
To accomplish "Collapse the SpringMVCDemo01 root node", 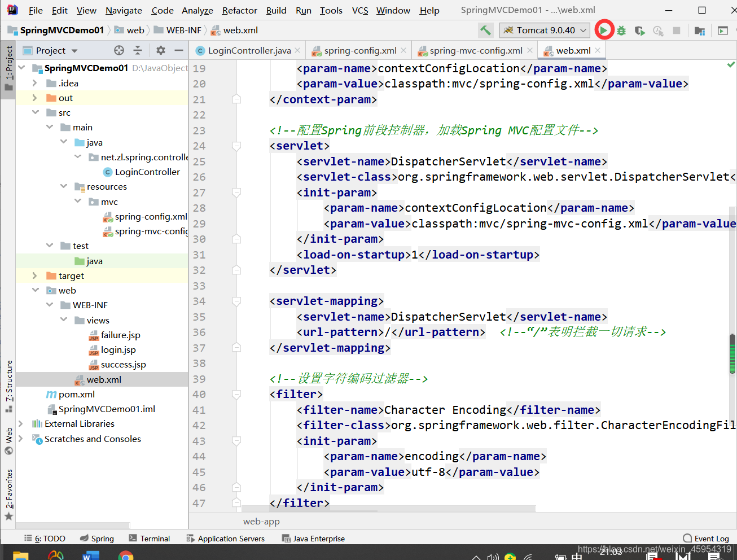I will tap(22, 68).
